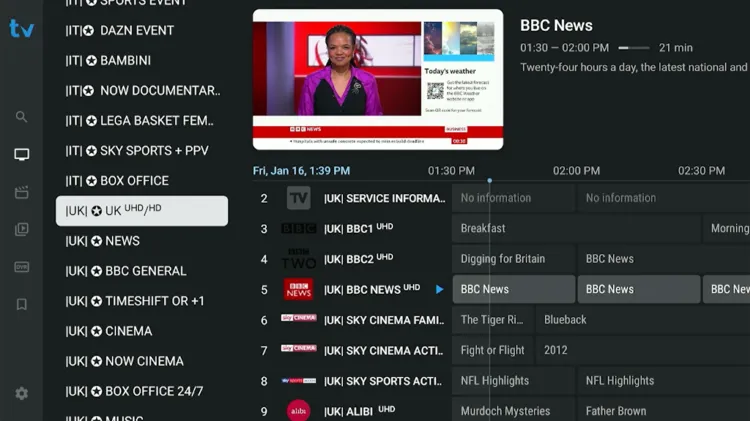This screenshot has width=750, height=421.
Task: Open the 2012 movie program cell
Action: pos(643,351)
